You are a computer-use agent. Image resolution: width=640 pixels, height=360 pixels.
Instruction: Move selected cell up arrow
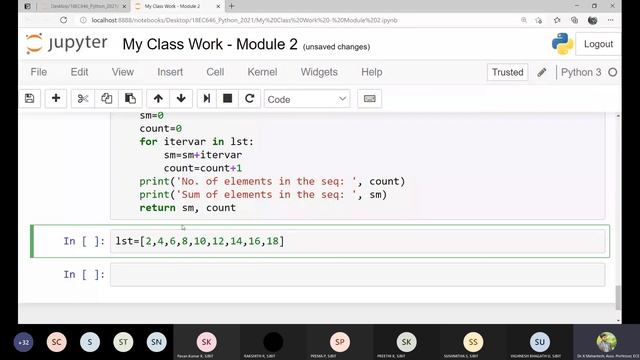coord(158,98)
